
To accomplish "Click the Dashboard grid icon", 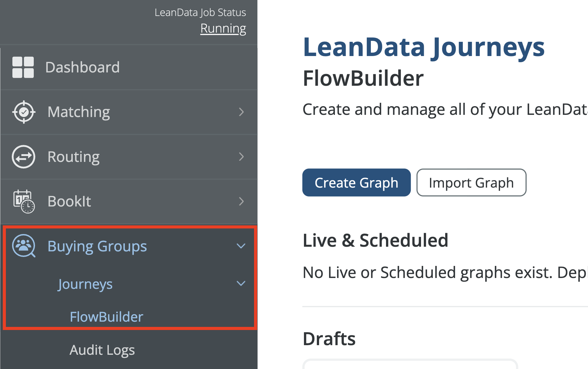I will click(x=23, y=67).
